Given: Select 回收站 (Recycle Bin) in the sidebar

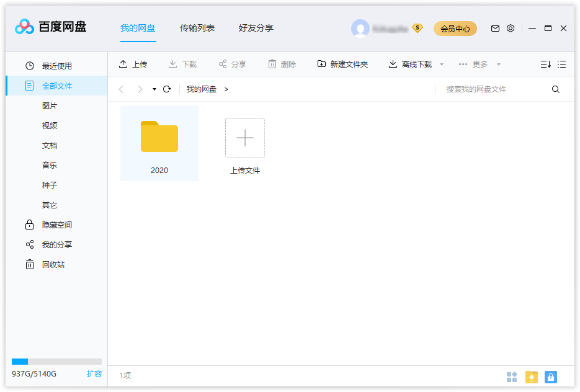Looking at the screenshot, I should point(53,264).
